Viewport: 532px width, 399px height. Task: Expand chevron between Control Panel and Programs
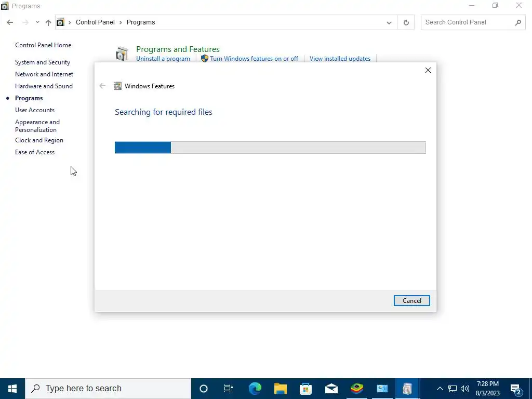121,22
